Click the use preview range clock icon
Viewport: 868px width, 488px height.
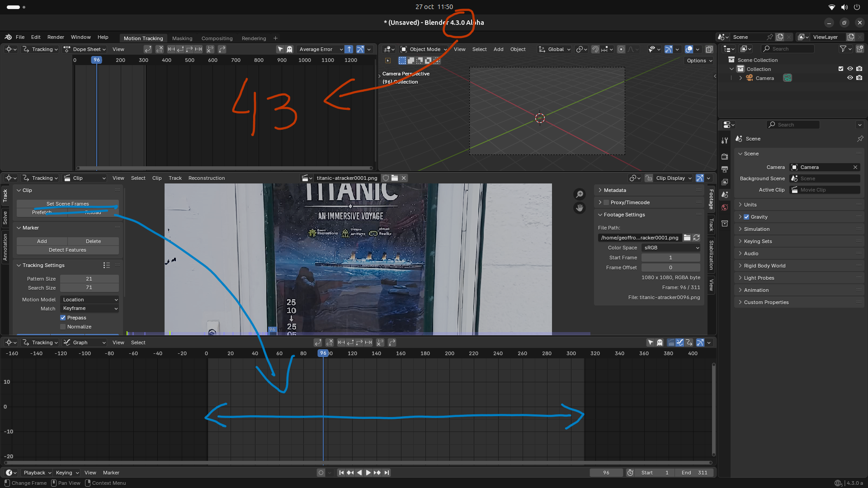(x=630, y=473)
